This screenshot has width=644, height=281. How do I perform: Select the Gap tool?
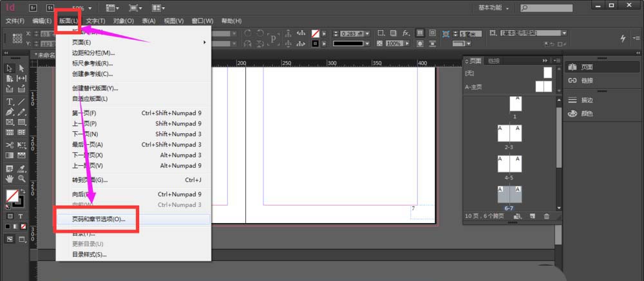[21, 78]
